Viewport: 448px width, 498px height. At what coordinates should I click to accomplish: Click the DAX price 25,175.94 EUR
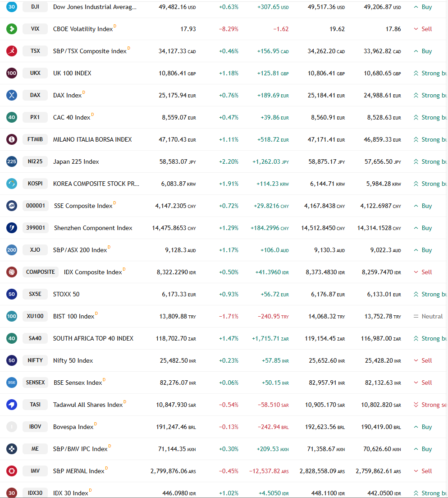[178, 95]
